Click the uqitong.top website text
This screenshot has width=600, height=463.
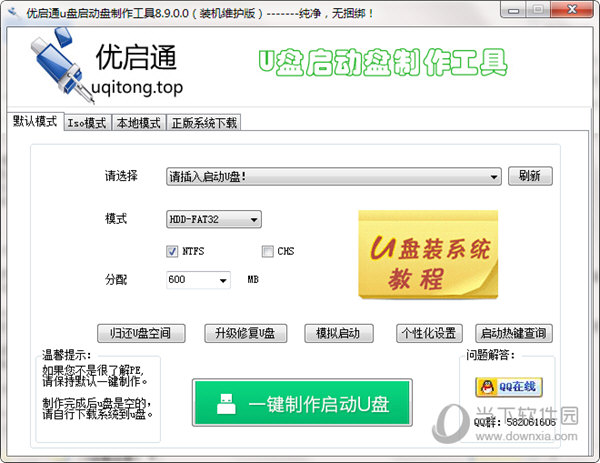pyautogui.click(x=137, y=88)
